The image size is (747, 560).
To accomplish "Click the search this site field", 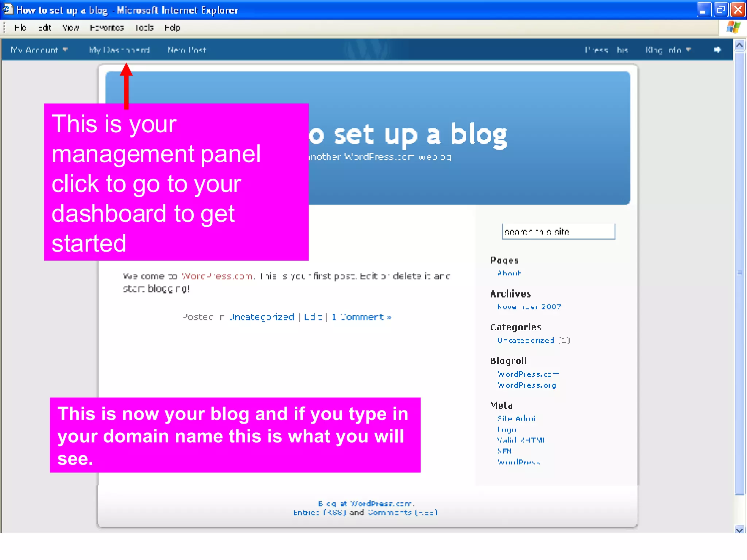I will [558, 232].
